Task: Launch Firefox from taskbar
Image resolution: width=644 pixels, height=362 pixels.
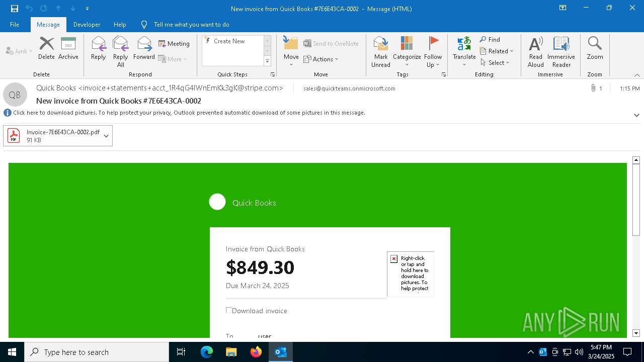Action: pos(256,352)
